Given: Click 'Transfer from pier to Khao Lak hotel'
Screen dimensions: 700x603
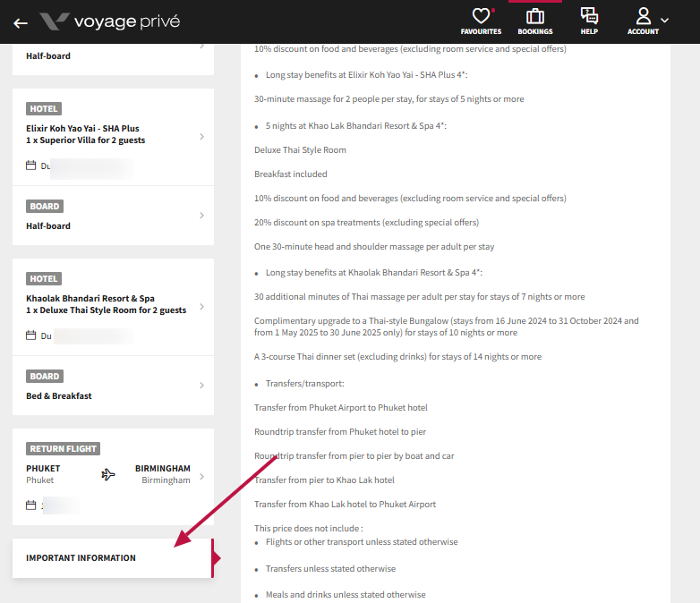Looking at the screenshot, I should [x=324, y=480].
